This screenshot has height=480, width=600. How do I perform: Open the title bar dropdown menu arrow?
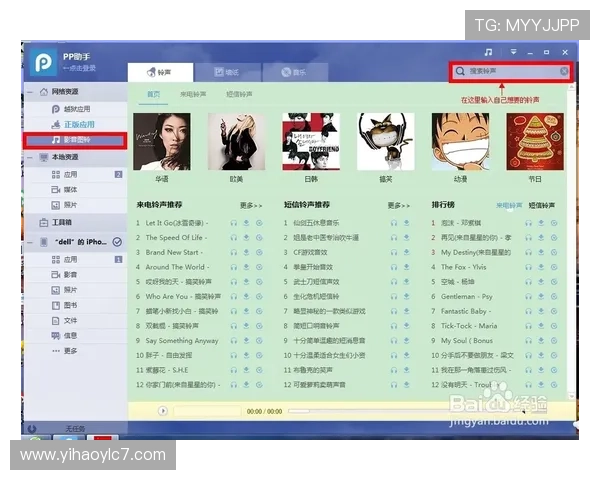pyautogui.click(x=513, y=52)
